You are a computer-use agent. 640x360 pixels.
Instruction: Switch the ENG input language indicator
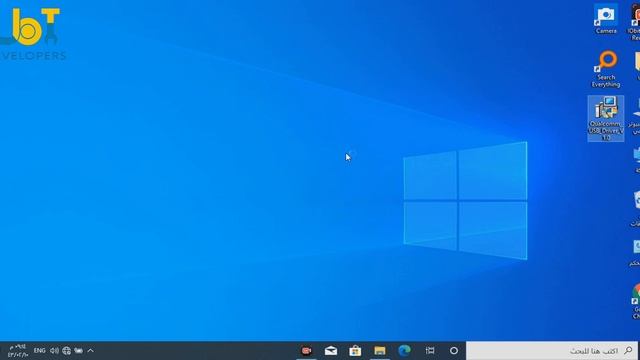pyautogui.click(x=40, y=351)
